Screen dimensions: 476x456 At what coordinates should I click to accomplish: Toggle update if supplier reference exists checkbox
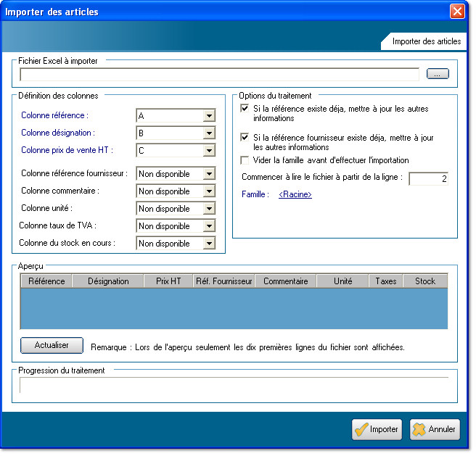(x=245, y=138)
